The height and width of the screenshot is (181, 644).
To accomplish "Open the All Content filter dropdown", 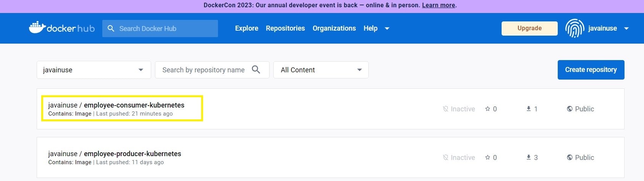I will (321, 70).
